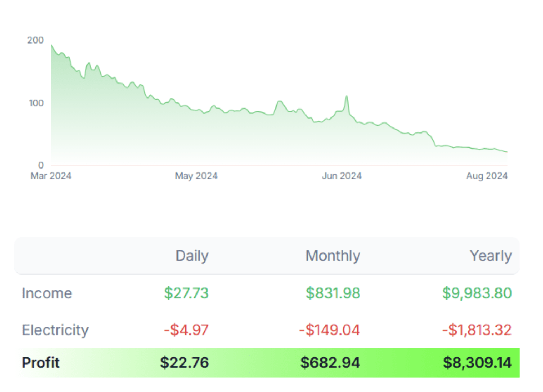Click the daily profit value $22.76
The image size is (543, 392).
click(x=184, y=363)
